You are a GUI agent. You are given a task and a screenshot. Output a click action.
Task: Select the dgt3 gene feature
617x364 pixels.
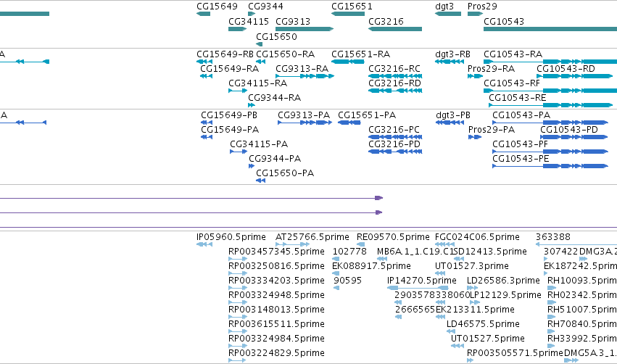[448, 14]
